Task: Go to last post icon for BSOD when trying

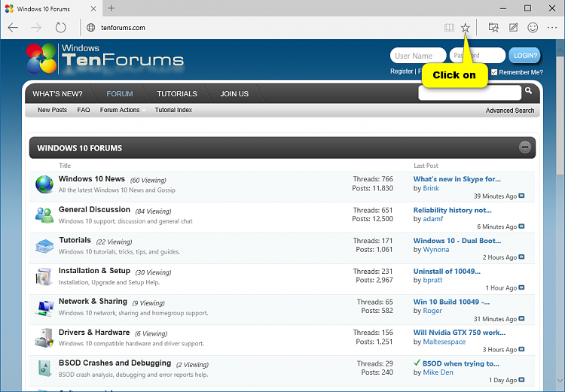Action: 521,380
